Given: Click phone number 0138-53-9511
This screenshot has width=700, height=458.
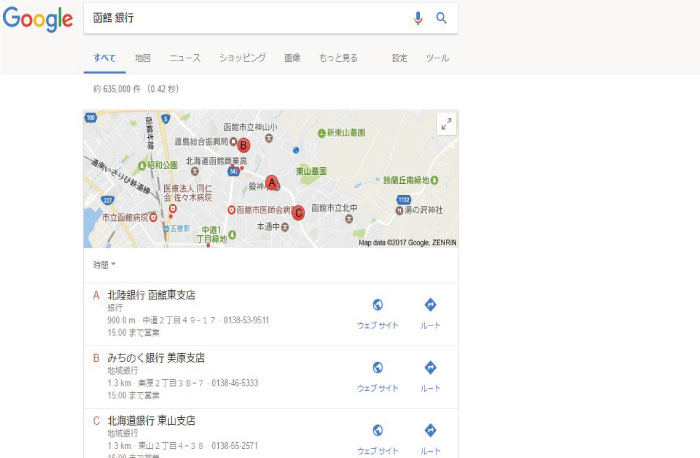Looking at the screenshot, I should click(246, 320).
